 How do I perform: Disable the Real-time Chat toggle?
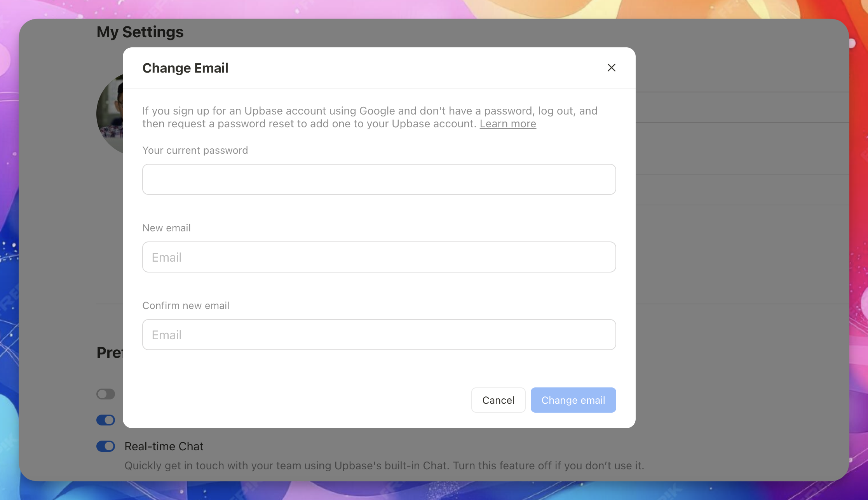(106, 446)
